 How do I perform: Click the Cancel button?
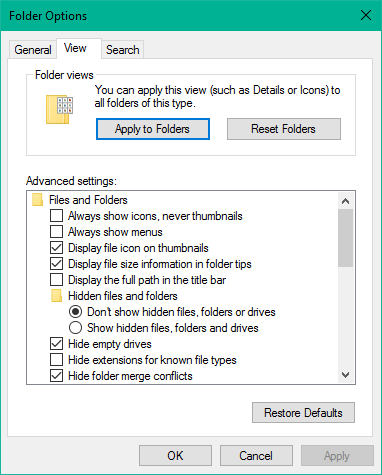pos(256,456)
